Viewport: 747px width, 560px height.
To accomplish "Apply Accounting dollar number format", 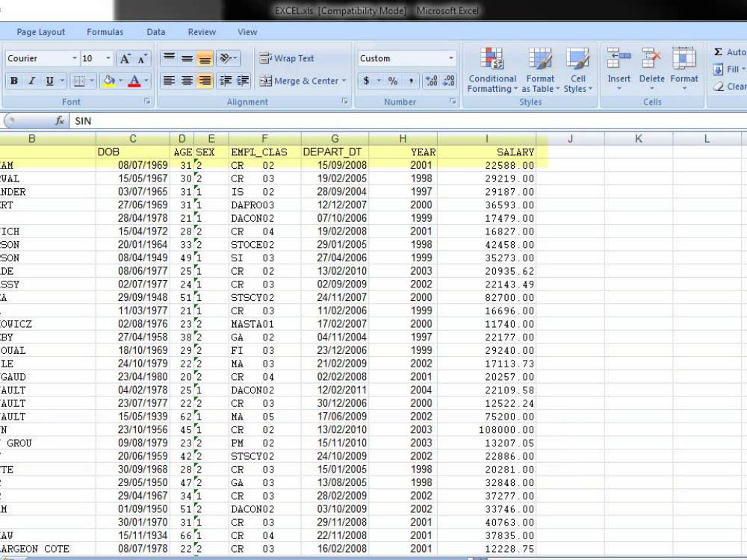I will [x=366, y=81].
